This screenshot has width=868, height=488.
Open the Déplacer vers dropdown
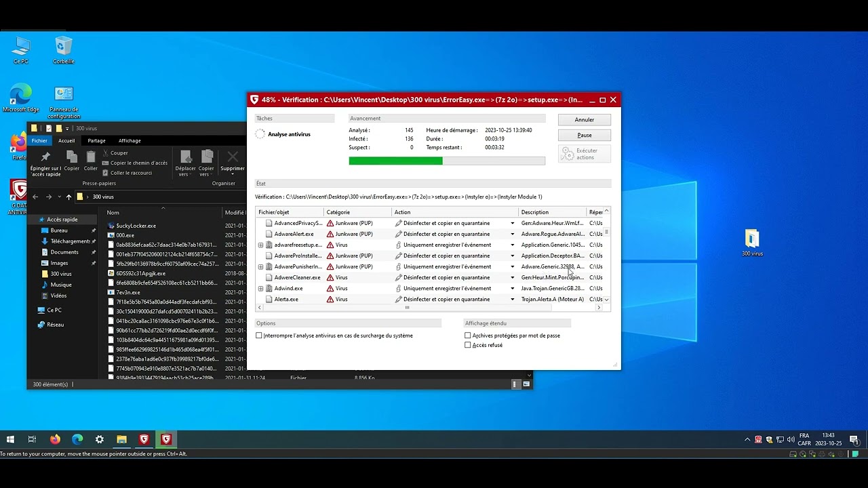[x=185, y=164]
